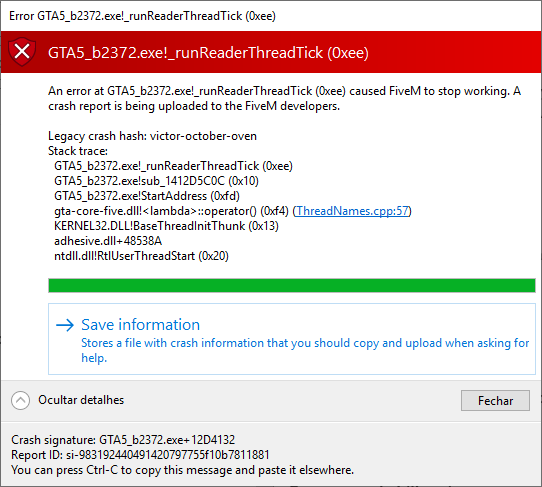Image resolution: width=542 pixels, height=487 pixels.
Task: Click the Save information description text
Action: [305, 350]
